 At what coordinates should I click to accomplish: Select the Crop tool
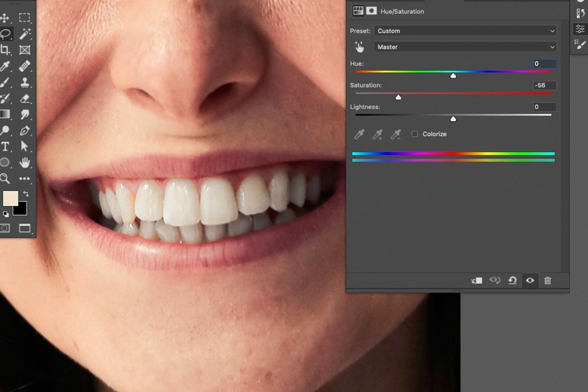coord(5,50)
